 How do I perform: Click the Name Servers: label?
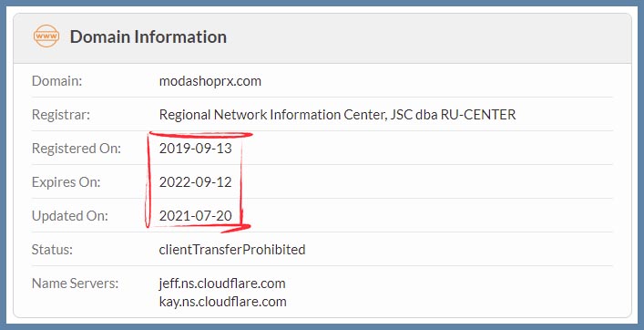tap(76, 284)
